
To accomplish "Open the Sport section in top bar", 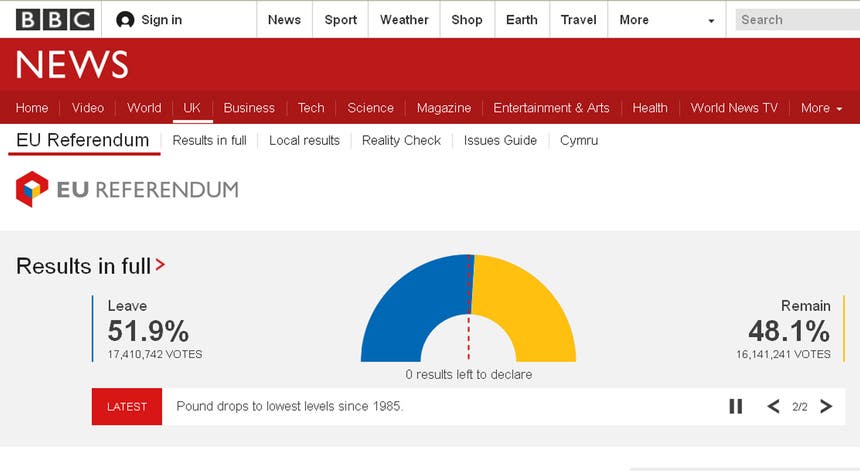I will point(340,20).
